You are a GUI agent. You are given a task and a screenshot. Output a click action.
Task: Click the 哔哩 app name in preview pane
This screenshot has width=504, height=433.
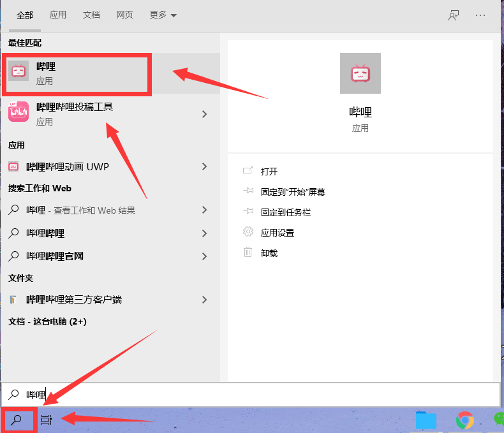360,112
